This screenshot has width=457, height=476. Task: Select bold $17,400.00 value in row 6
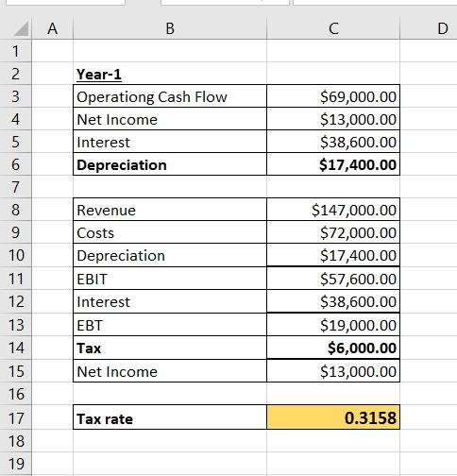pyautogui.click(x=333, y=164)
